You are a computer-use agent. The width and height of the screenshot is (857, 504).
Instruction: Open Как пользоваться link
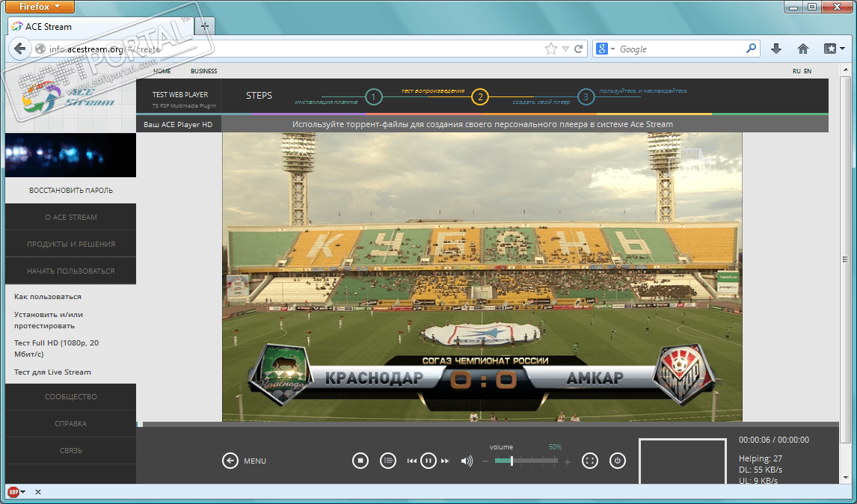(48, 296)
